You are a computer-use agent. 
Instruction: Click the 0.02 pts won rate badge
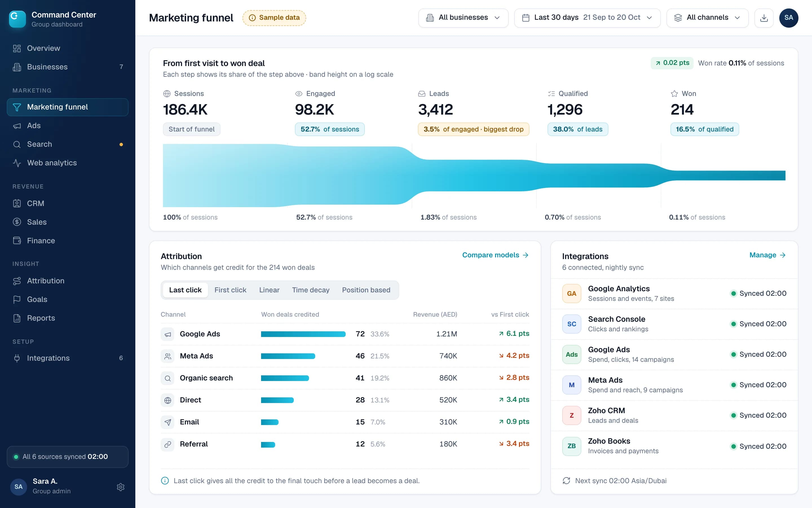(672, 63)
